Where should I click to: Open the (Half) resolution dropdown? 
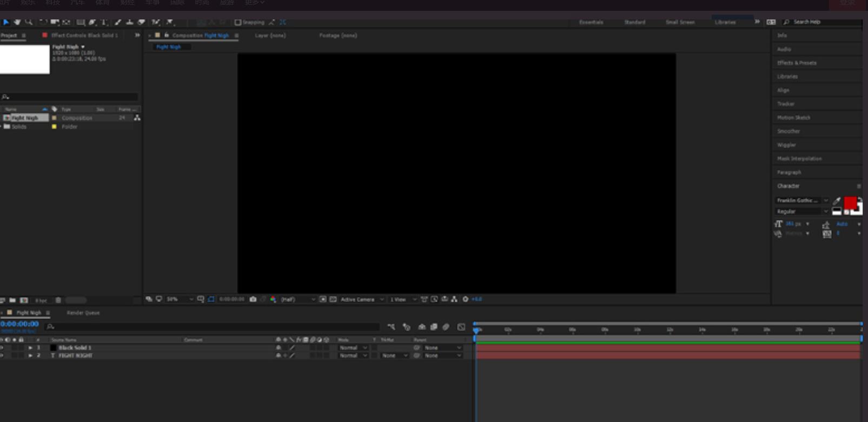tap(297, 299)
